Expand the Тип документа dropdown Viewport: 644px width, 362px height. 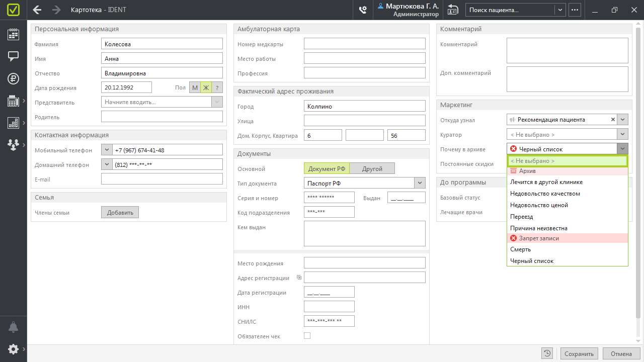420,184
